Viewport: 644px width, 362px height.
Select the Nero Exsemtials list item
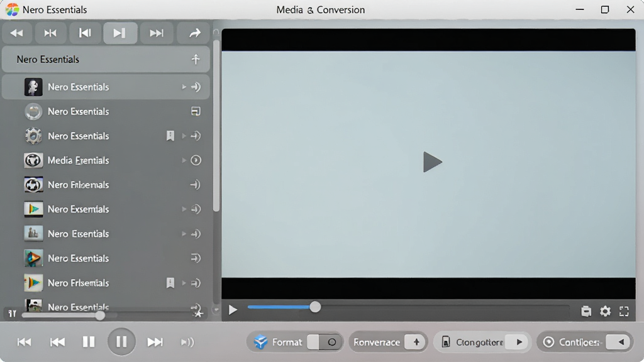tap(106, 209)
